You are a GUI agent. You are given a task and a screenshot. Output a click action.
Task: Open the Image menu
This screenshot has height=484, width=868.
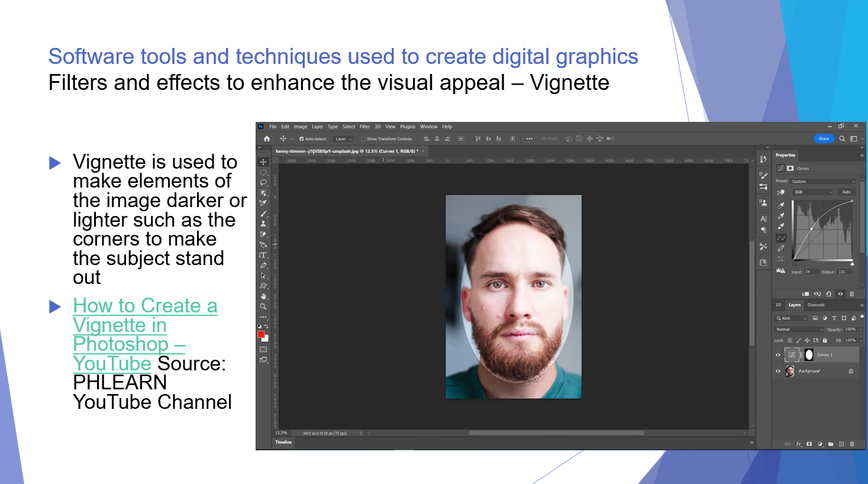(301, 127)
